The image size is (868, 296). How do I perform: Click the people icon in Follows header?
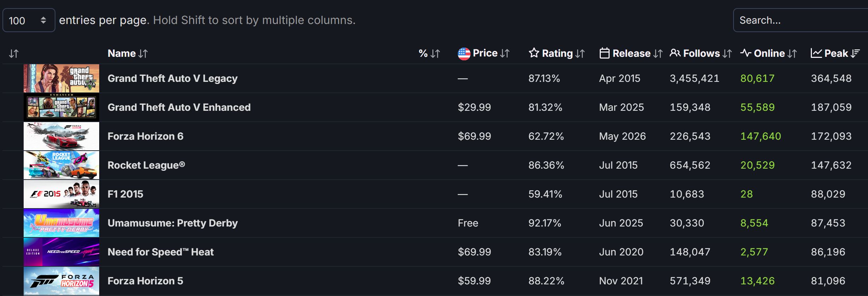[675, 53]
